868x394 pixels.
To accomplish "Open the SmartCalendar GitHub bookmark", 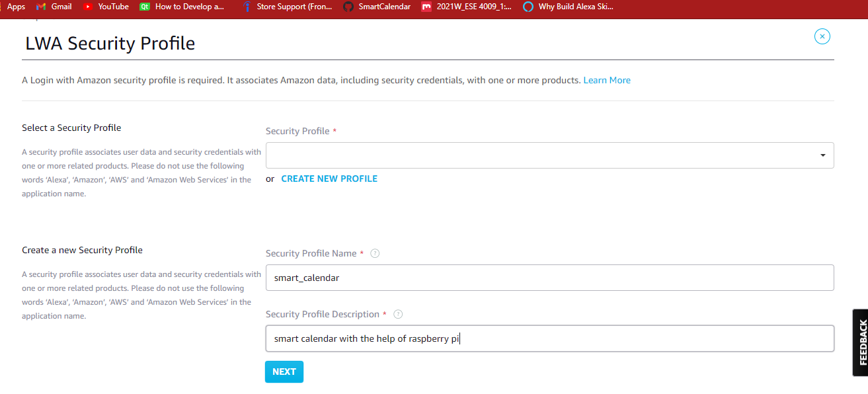I will click(377, 7).
